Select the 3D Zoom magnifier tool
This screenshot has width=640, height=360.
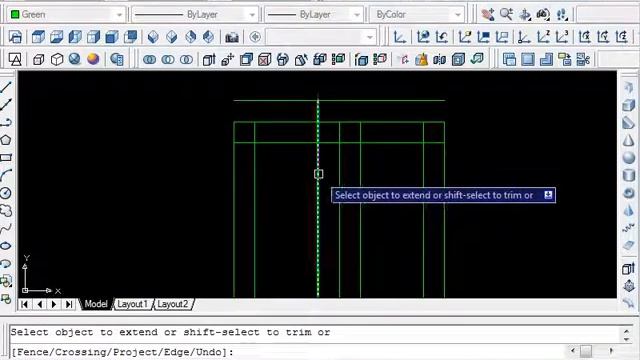(x=506, y=15)
